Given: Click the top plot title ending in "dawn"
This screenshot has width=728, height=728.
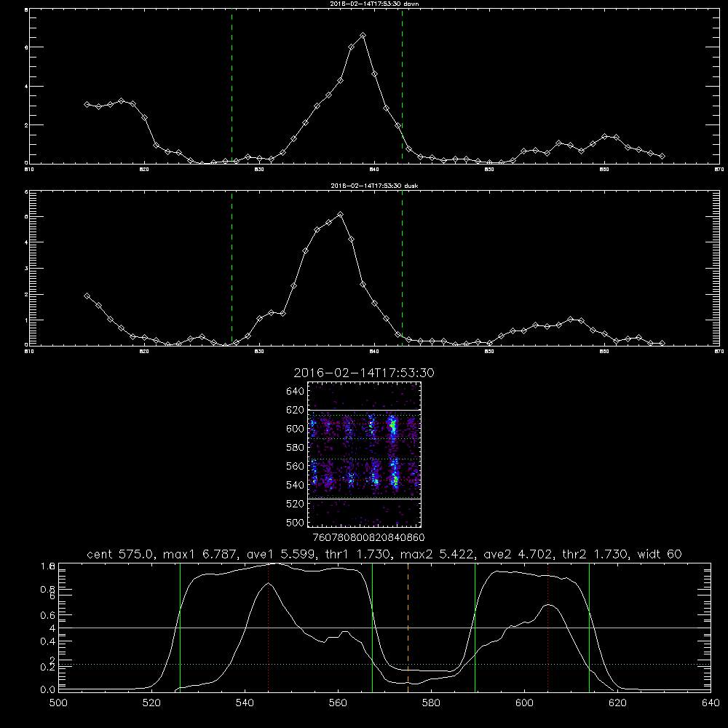Looking at the screenshot, I should click(x=374, y=4).
